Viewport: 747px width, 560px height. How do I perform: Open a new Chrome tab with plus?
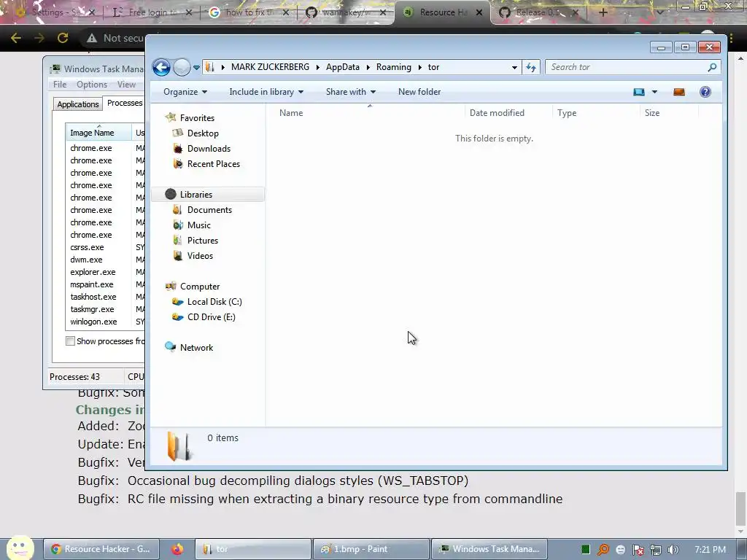[603, 12]
